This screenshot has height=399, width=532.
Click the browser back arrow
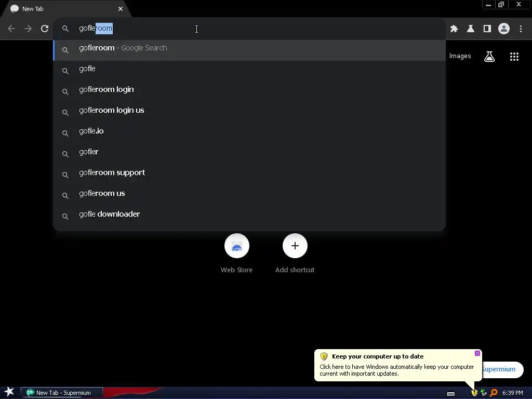coord(11,29)
